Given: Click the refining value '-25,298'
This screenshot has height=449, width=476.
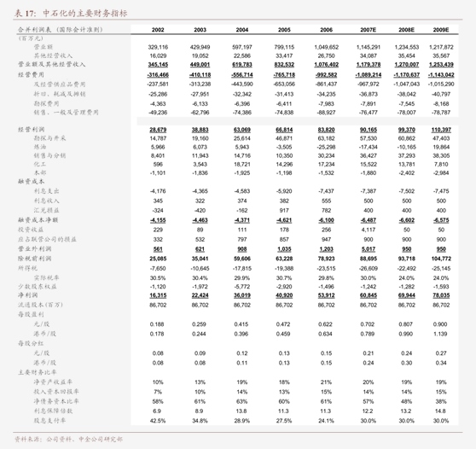Looking at the screenshot, I should pyautogui.click(x=327, y=147).
